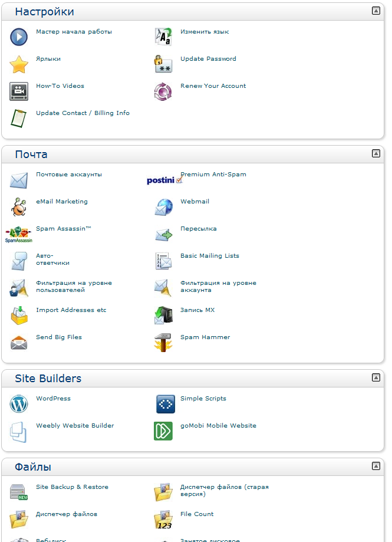Screen dimensions: 392x542
Task: Click the postini Premium Anti-Spam logo
Action: [164, 180]
